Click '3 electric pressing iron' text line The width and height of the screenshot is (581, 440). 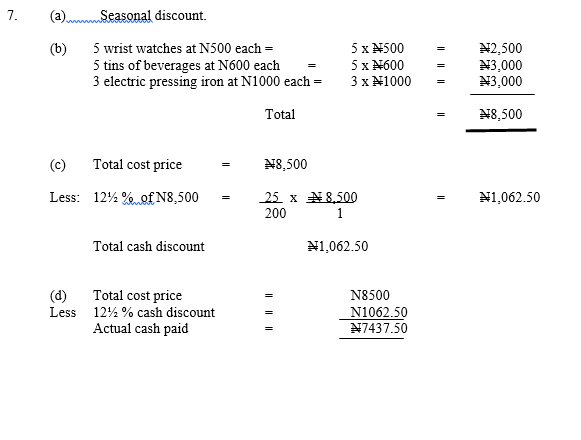207,82
